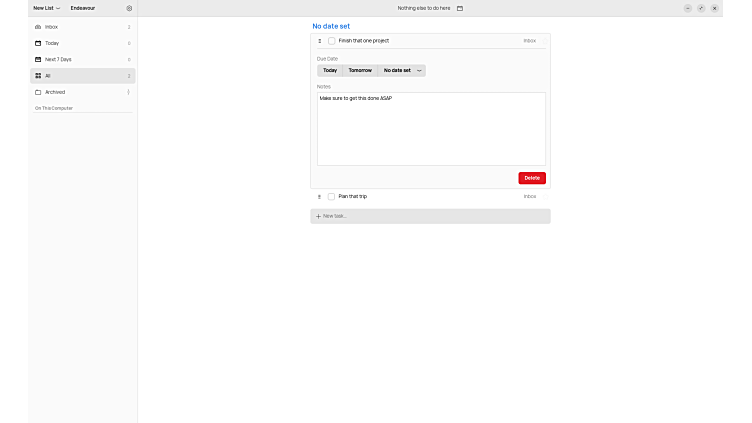Click the Archived folder icon in sidebar

38,92
